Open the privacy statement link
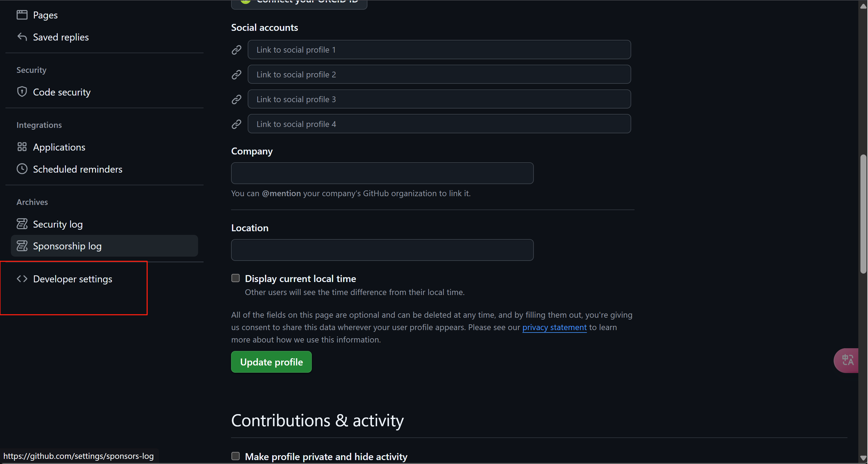The height and width of the screenshot is (464, 868). click(x=554, y=327)
